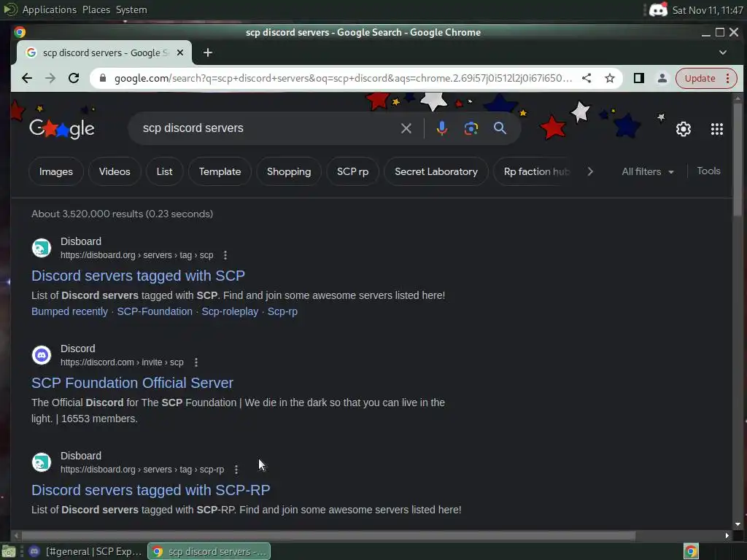The width and height of the screenshot is (747, 560).
Task: Search by image with Google Lens
Action: [471, 128]
